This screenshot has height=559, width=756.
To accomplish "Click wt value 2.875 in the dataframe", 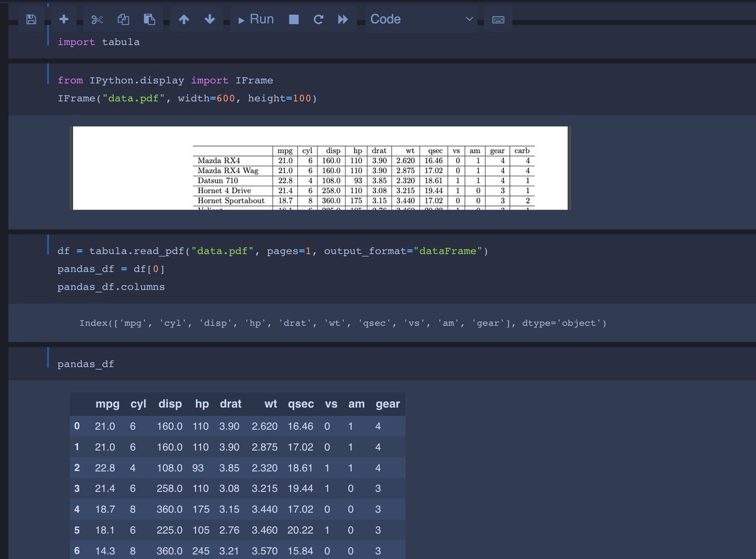I will pyautogui.click(x=265, y=447).
